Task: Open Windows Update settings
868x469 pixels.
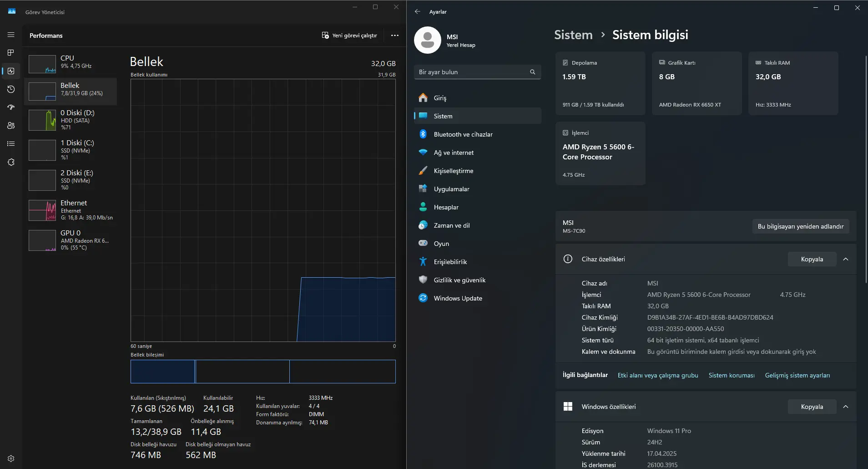Action: tap(477, 298)
